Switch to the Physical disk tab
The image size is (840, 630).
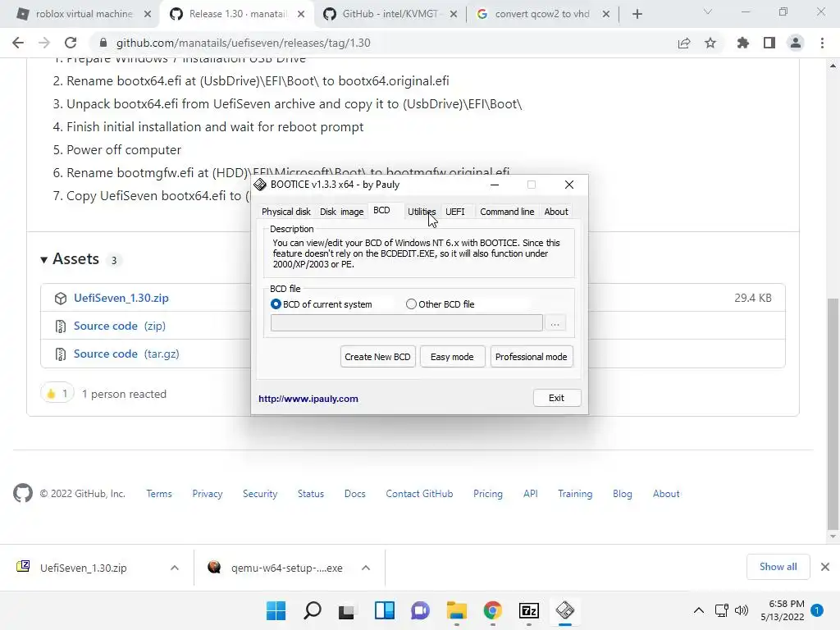[286, 212]
